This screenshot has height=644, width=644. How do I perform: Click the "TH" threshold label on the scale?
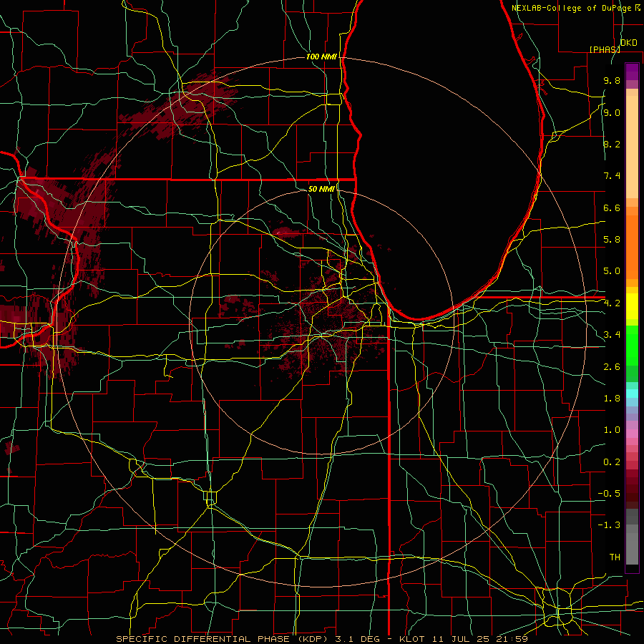click(615, 557)
